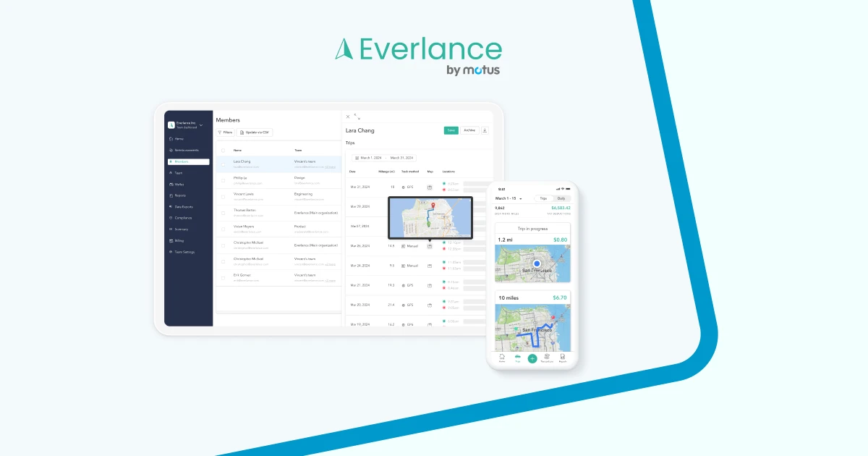Screen dimensions: 868x456
Task: Click the Track method column header
Action: pyautogui.click(x=410, y=172)
